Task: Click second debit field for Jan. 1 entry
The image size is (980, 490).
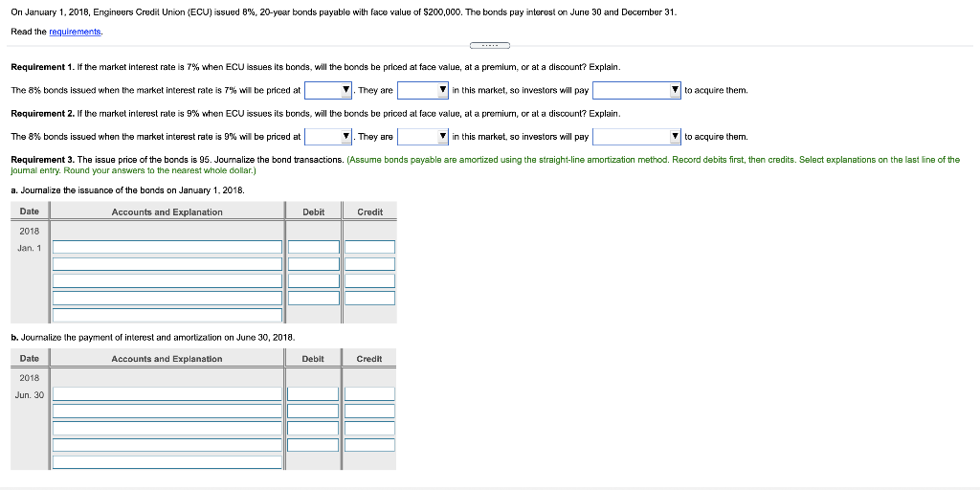Action: (314, 264)
